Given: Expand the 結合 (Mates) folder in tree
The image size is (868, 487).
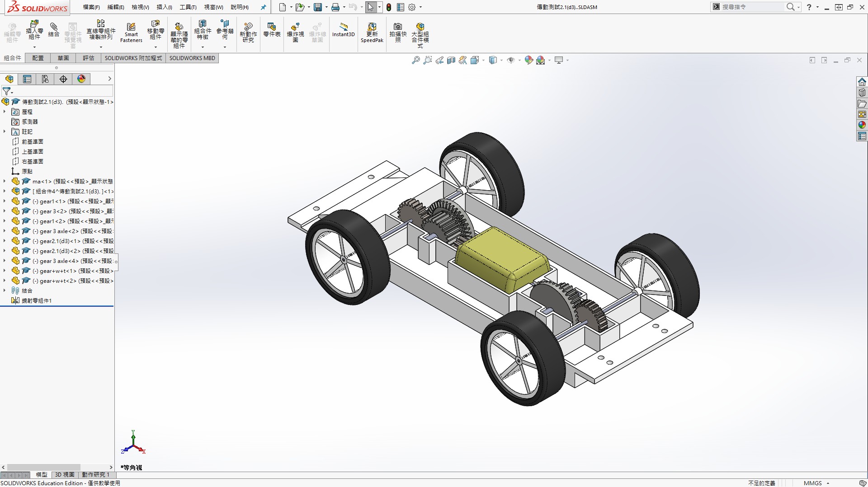Looking at the screenshot, I should pos(5,290).
